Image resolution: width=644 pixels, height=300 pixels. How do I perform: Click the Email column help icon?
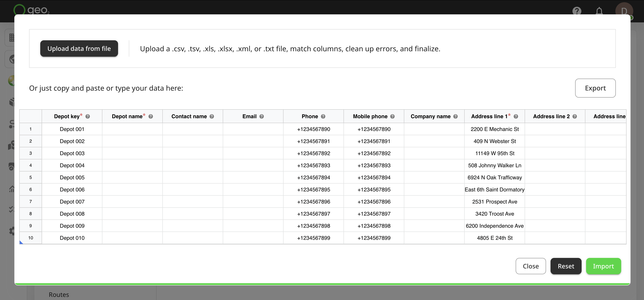tap(261, 116)
